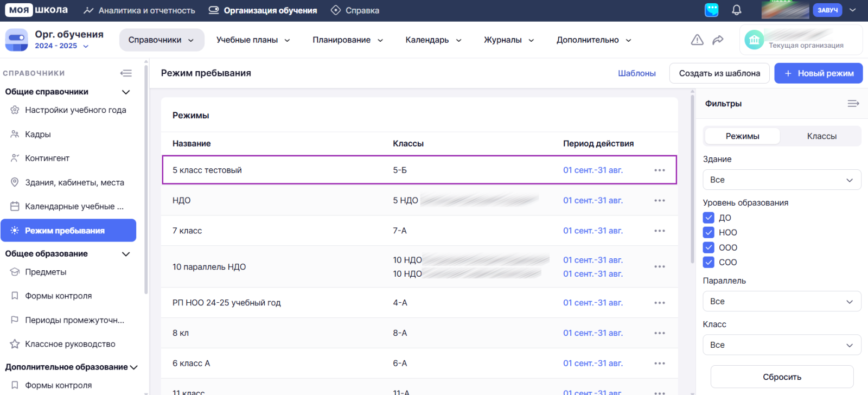Open the blue chat assistant icon
868x395 pixels.
tap(711, 10)
